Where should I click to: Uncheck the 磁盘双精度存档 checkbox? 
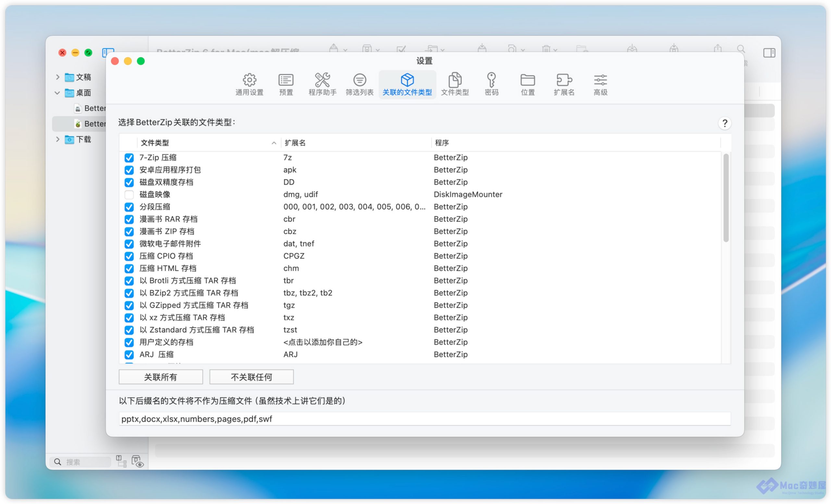pos(129,182)
